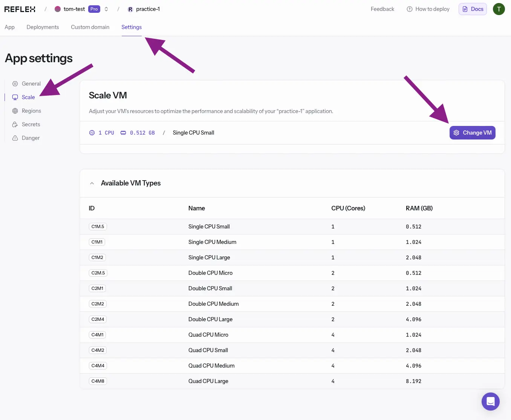The image size is (511, 420).
Task: Click the Reflex logo in header
Action: pos(20,9)
